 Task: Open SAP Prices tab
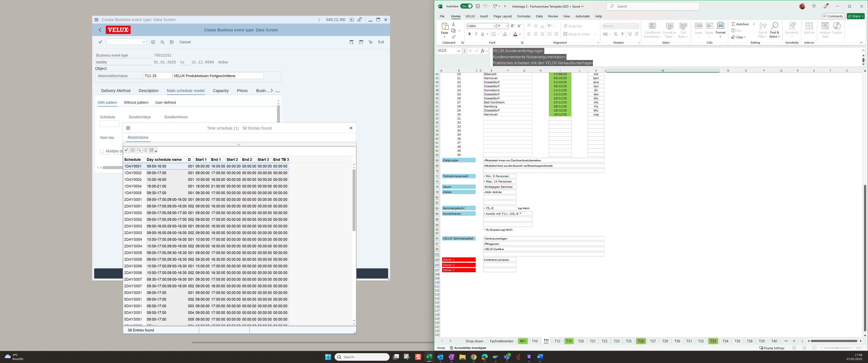242,90
